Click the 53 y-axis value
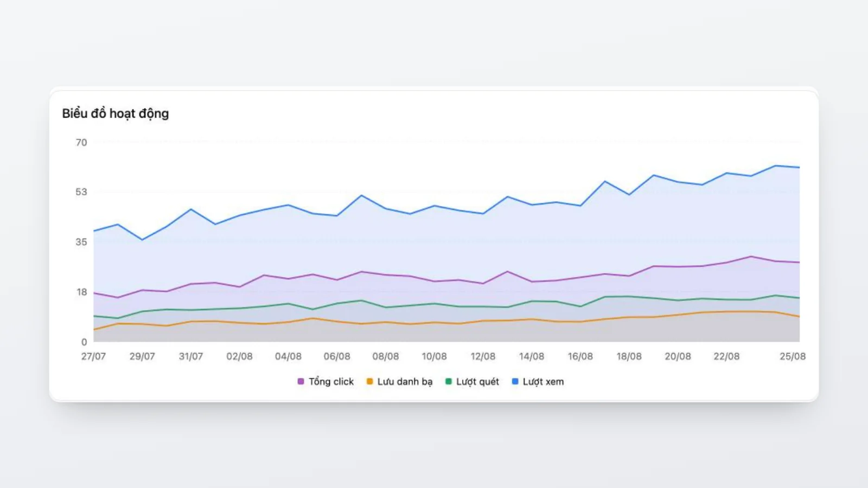This screenshot has width=868, height=488. coord(81,192)
